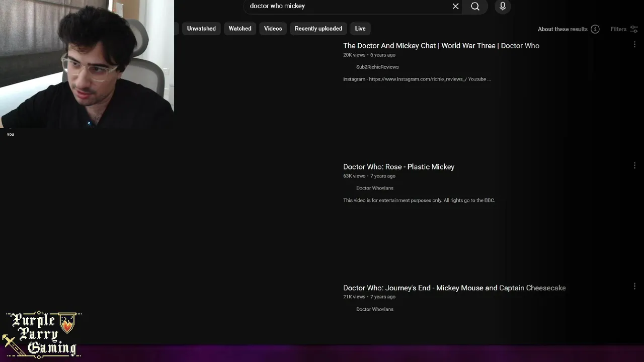Select the Videos filter chip

(x=273, y=29)
